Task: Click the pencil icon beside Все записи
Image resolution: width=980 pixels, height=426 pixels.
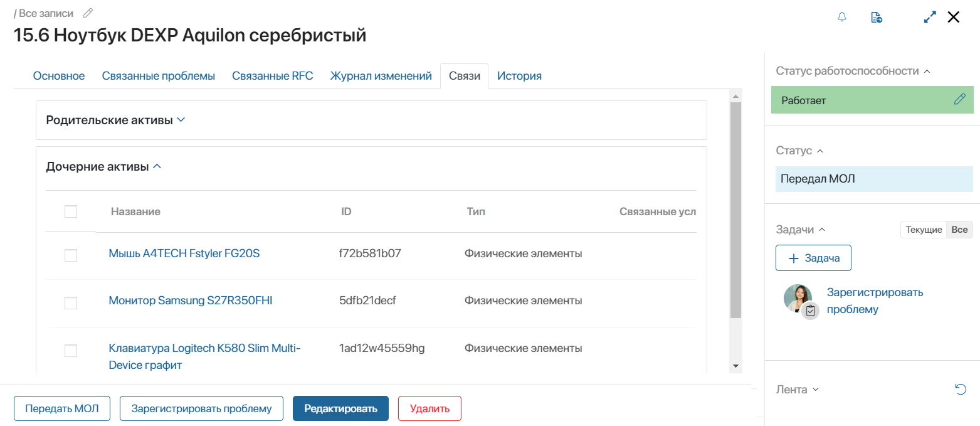Action: (x=88, y=13)
